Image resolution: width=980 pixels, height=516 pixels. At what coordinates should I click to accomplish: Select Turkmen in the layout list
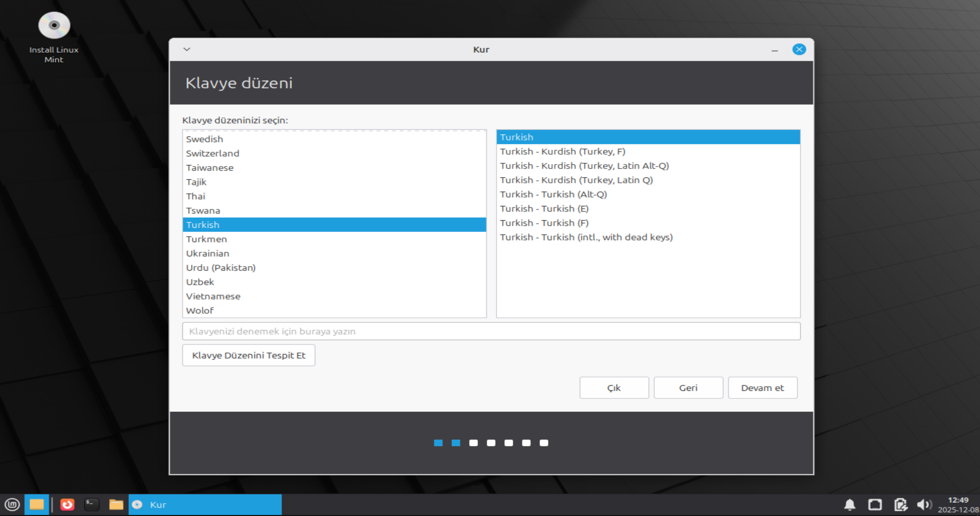click(x=207, y=239)
